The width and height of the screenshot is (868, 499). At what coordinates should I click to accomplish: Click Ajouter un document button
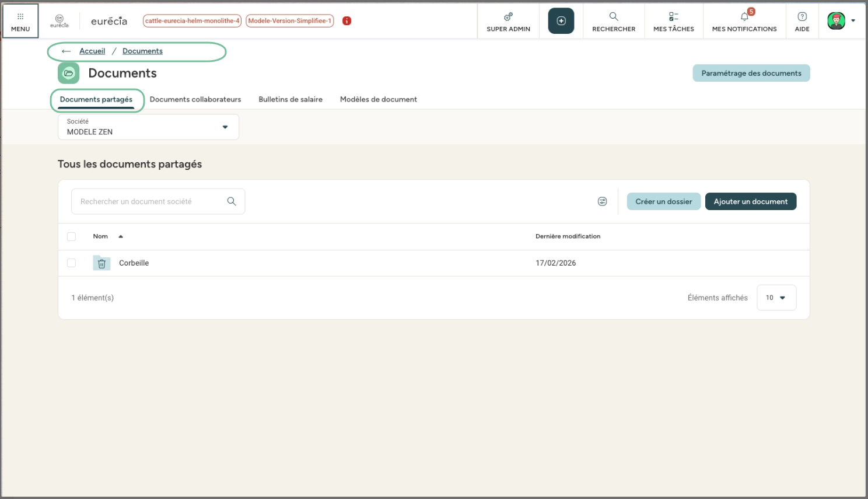pyautogui.click(x=750, y=201)
